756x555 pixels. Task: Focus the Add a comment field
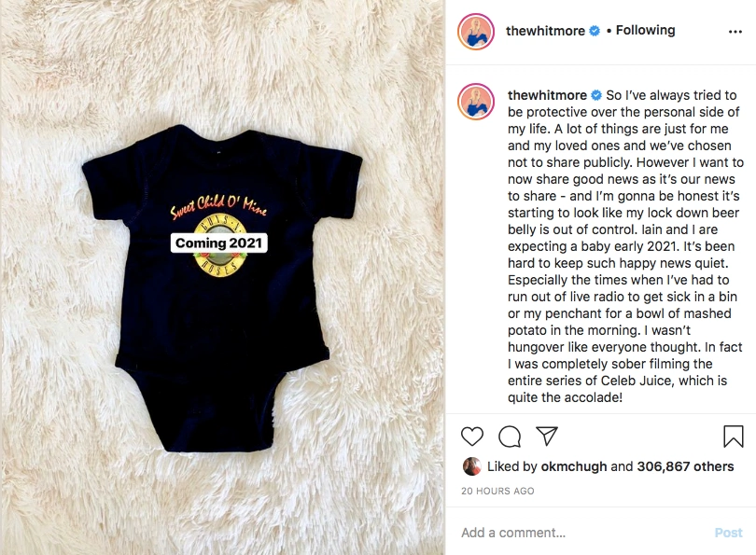(583, 533)
